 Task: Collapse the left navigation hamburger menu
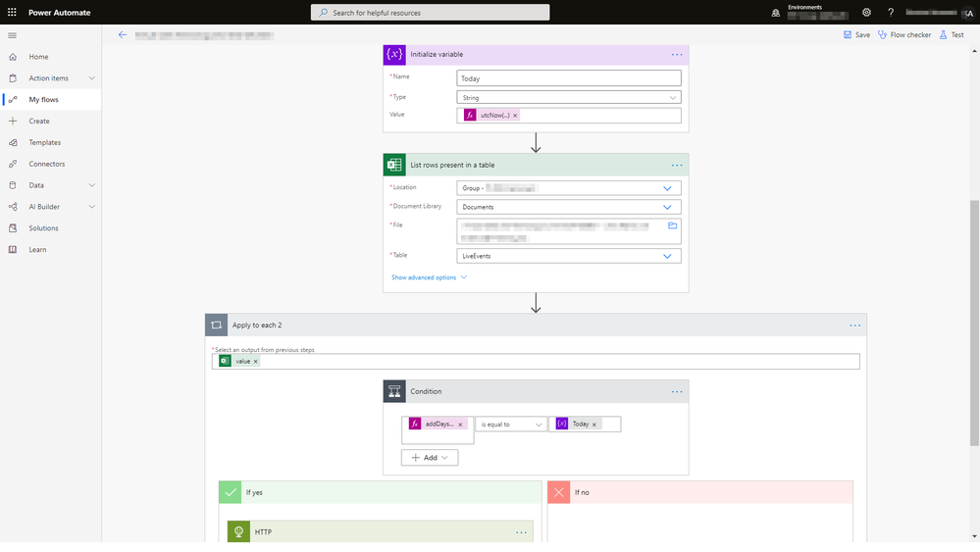(12, 35)
